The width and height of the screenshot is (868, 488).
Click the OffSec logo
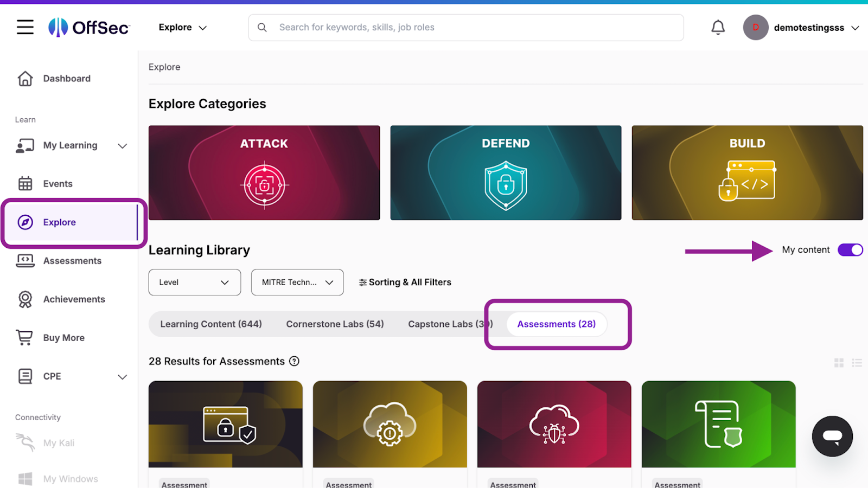pos(89,27)
